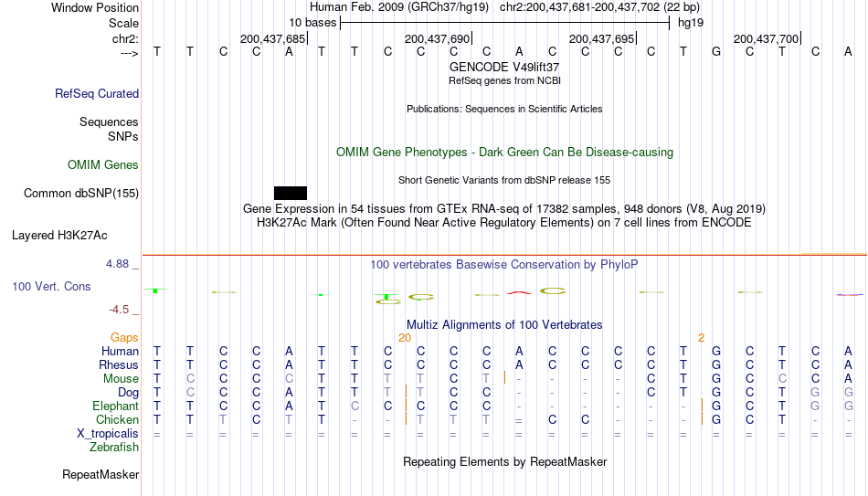Select the Mouse alignment row label
868x496 pixels.
pyautogui.click(x=122, y=379)
